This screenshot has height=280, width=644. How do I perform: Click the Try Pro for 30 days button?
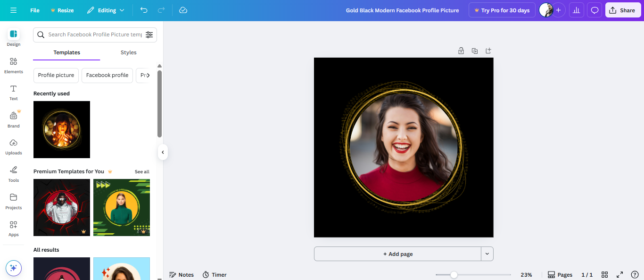tap(502, 10)
